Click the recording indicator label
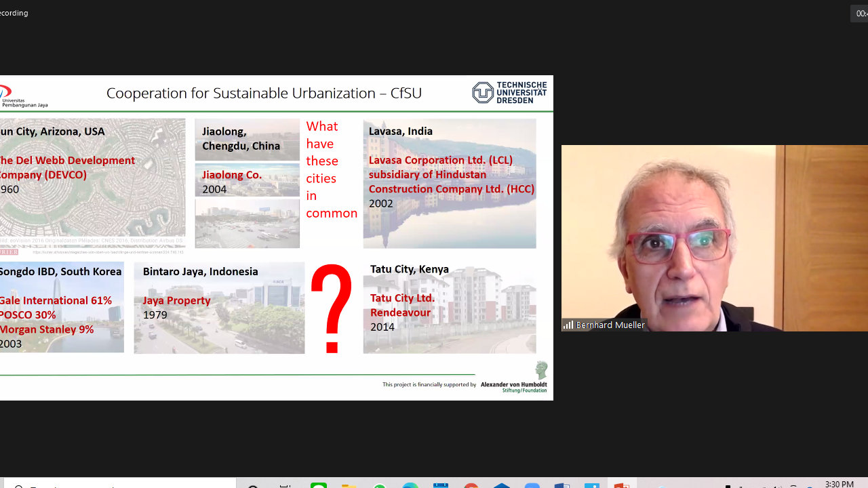The height and width of the screenshot is (488, 868). tap(14, 13)
